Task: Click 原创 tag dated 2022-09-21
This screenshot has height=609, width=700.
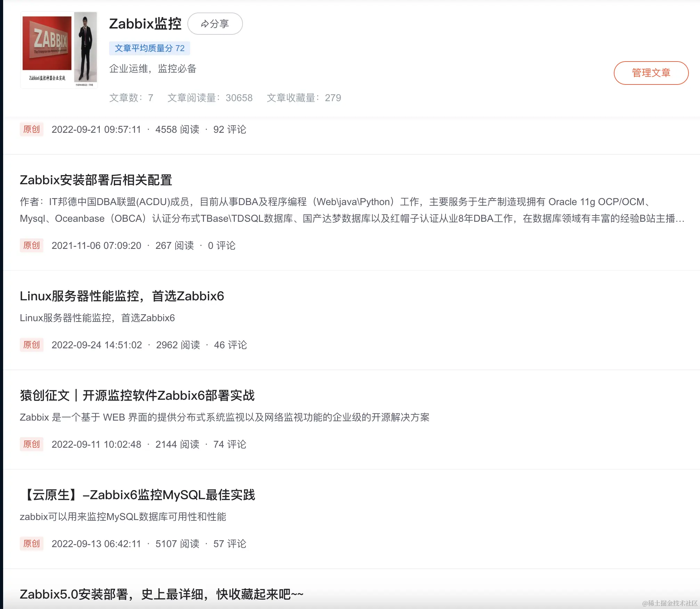Action: (32, 130)
